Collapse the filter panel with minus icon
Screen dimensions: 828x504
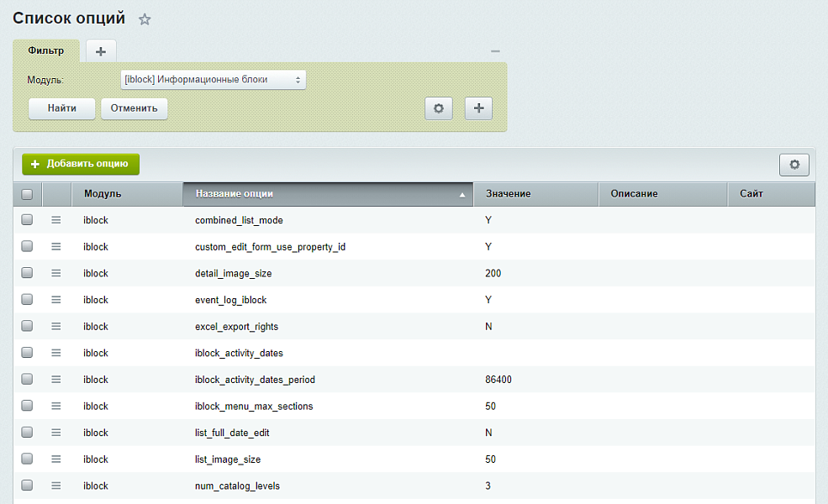(x=495, y=51)
